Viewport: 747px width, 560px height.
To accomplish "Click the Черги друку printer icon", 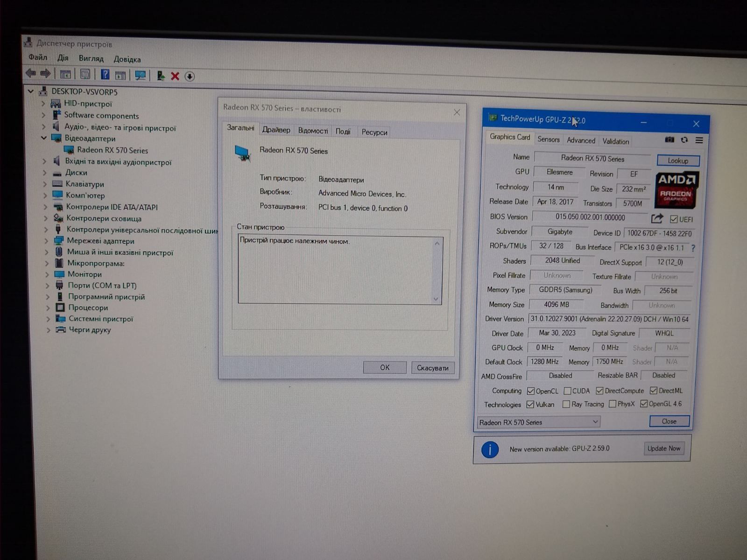I will click(x=60, y=330).
